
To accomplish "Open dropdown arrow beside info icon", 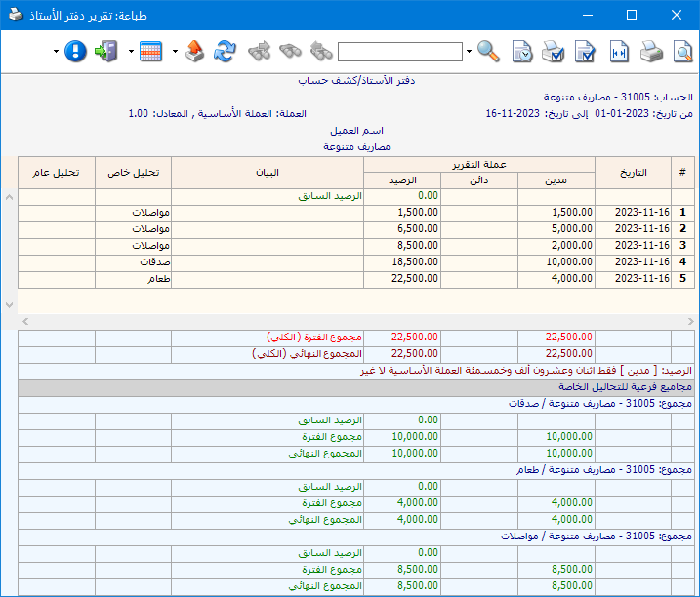I will [56, 52].
